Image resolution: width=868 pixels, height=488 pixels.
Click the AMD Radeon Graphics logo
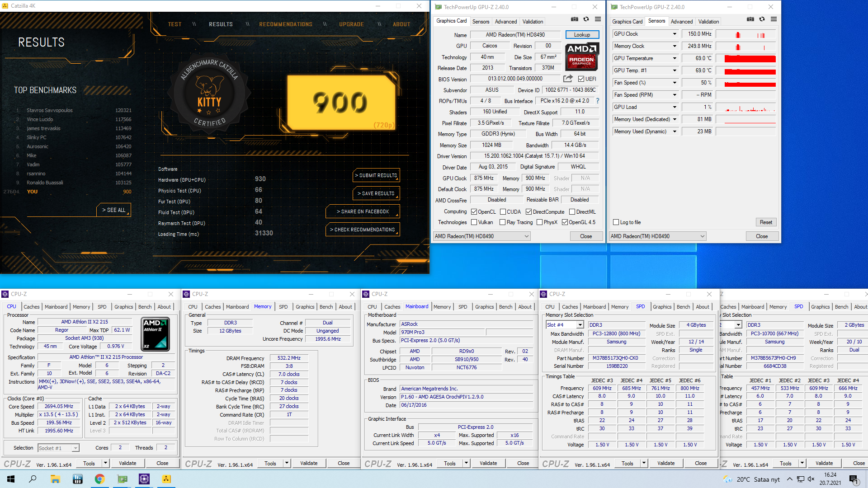tap(582, 56)
